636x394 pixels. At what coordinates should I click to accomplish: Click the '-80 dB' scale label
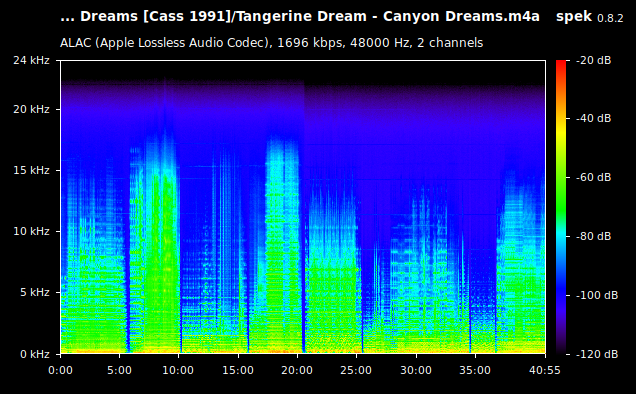593,236
